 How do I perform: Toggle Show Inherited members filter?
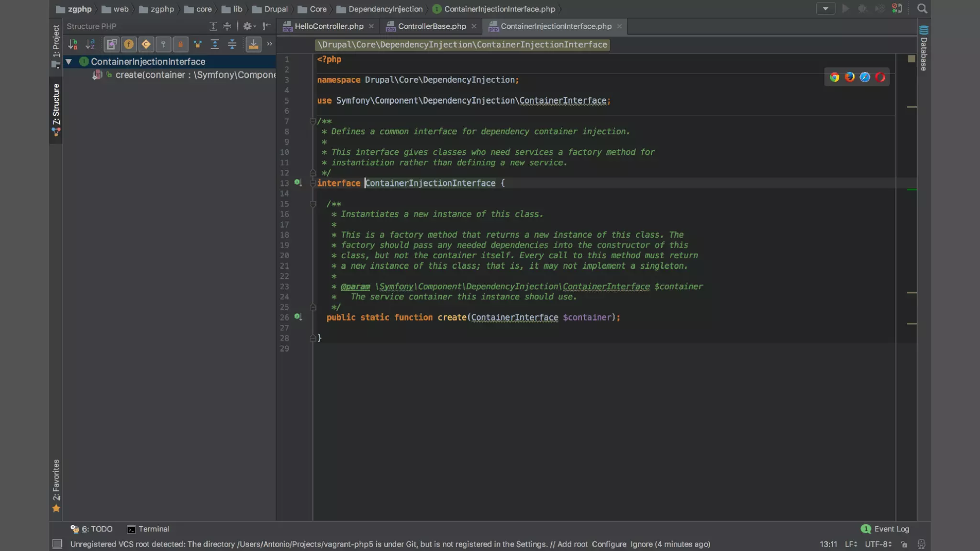[x=111, y=44]
